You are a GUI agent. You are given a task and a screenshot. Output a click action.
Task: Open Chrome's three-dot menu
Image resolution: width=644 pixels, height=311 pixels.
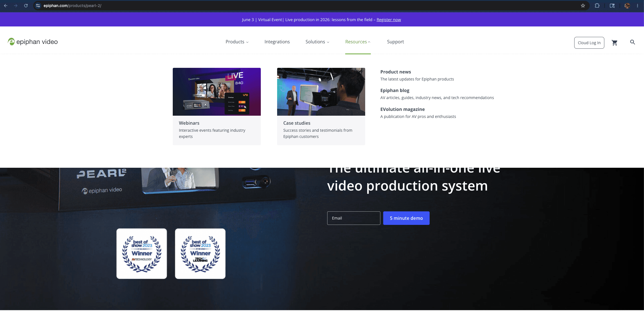(x=638, y=6)
